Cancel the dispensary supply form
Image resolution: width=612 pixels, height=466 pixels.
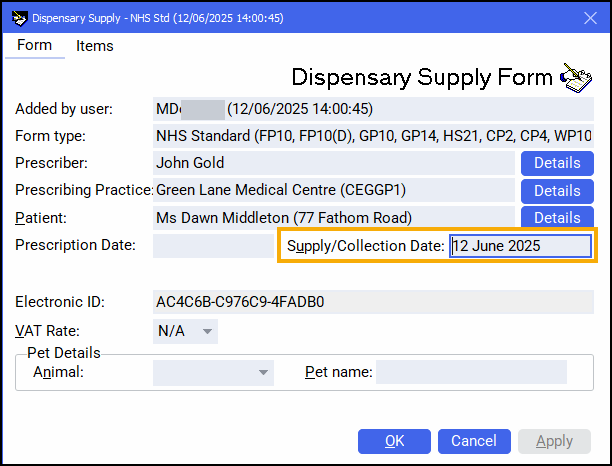(473, 441)
